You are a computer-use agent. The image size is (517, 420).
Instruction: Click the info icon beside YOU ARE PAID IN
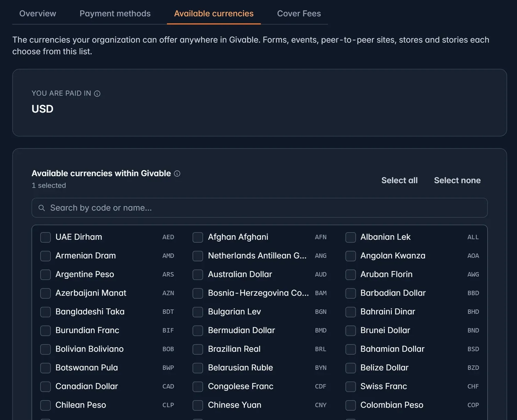coord(97,94)
